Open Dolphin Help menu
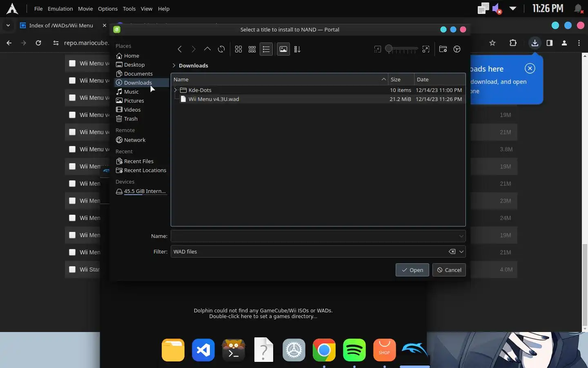The width and height of the screenshot is (588, 368). click(x=164, y=9)
